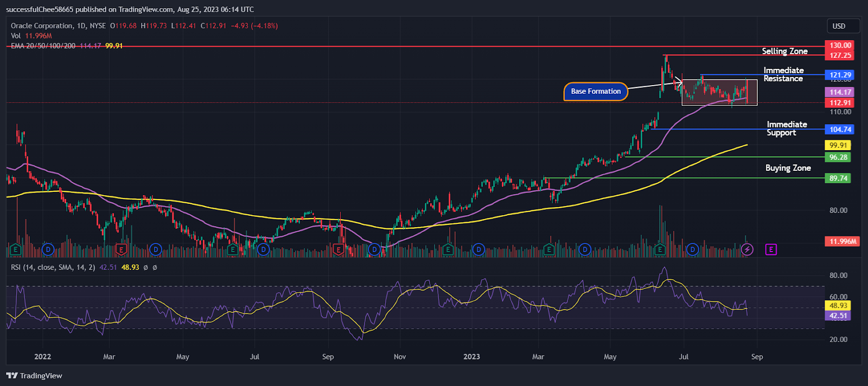868x386 pixels.
Task: Click the 89.74 green price label
Action: (x=838, y=178)
